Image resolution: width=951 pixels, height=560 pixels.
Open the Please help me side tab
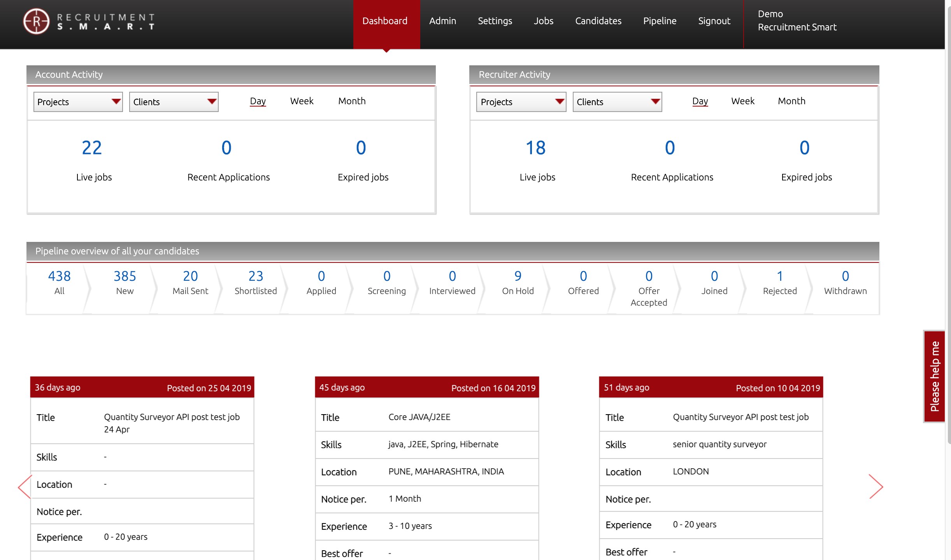click(934, 376)
